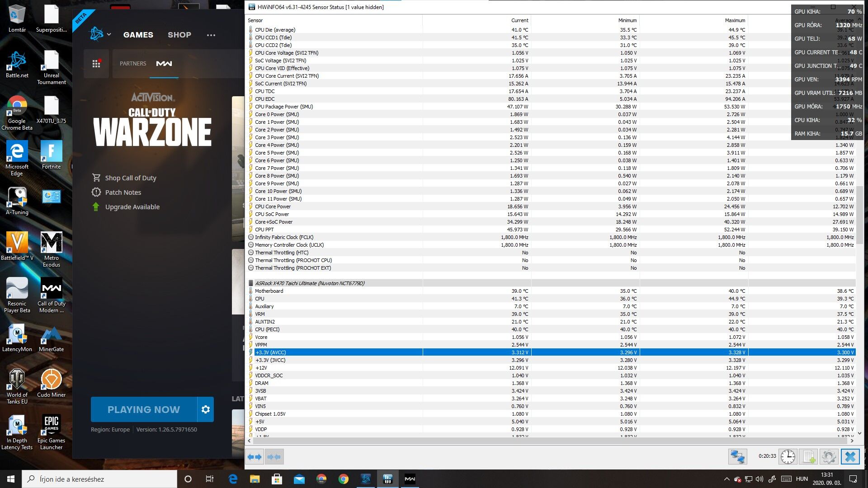Screen dimensions: 868x488
Task: Open HWiNFO remote network monitoring icon
Action: 737,457
